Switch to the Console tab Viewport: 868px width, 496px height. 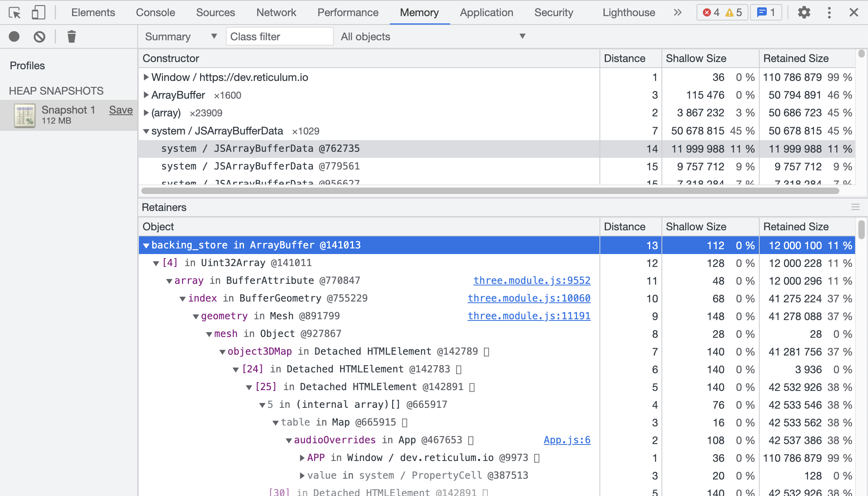[155, 12]
